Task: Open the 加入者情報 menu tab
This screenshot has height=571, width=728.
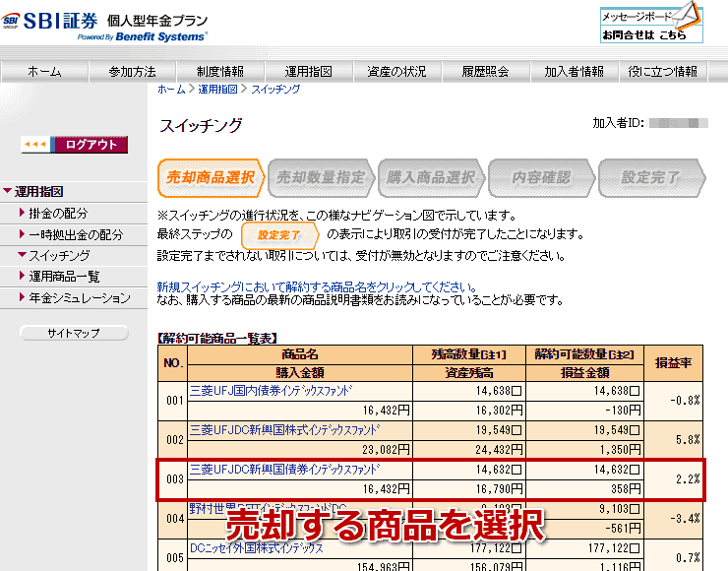Action: click(x=574, y=72)
